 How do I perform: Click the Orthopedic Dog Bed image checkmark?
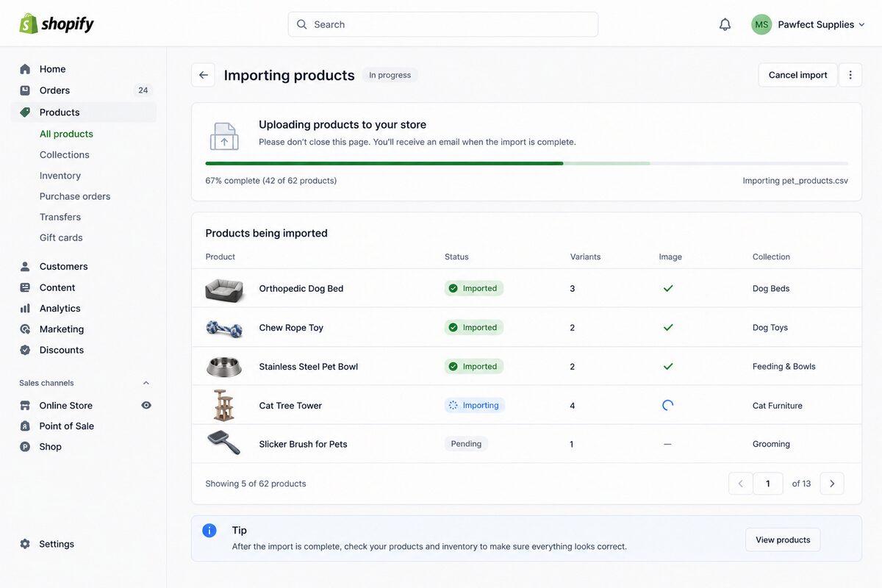click(x=668, y=288)
